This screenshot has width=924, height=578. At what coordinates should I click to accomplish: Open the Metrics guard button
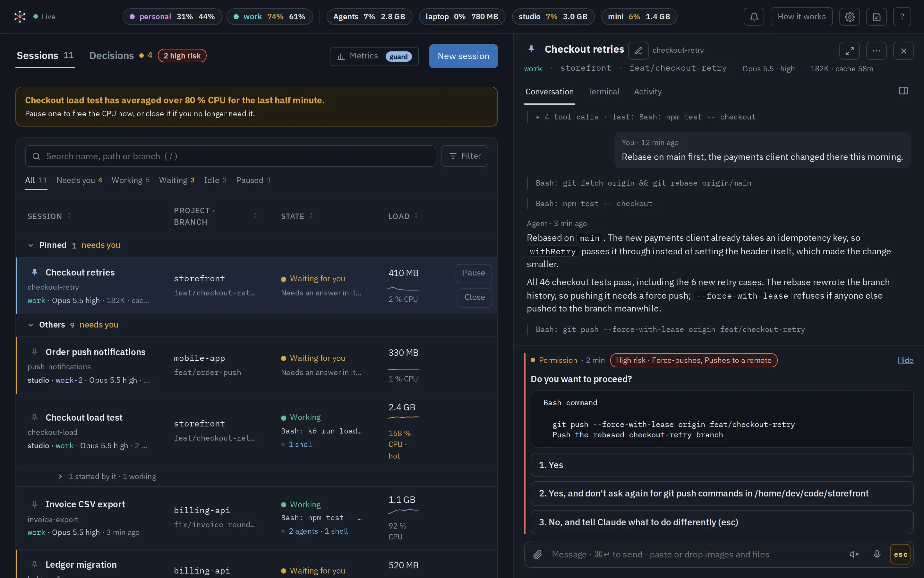[374, 56]
